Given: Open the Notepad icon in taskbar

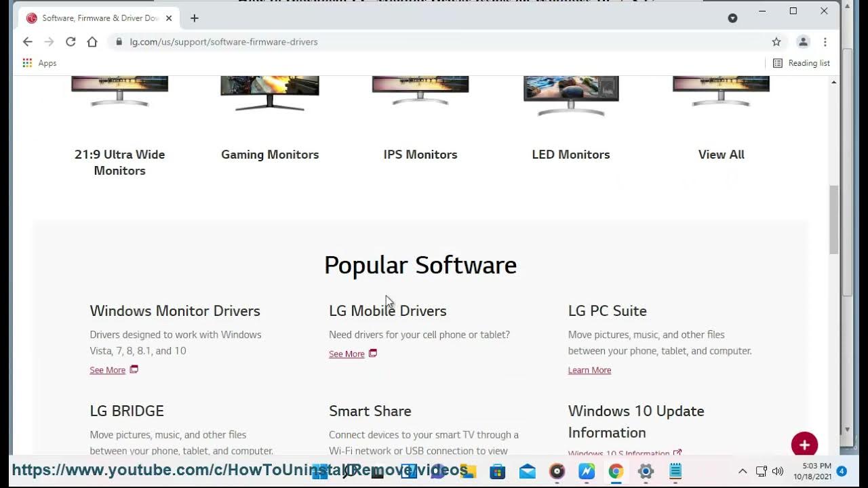Looking at the screenshot, I should [675, 471].
